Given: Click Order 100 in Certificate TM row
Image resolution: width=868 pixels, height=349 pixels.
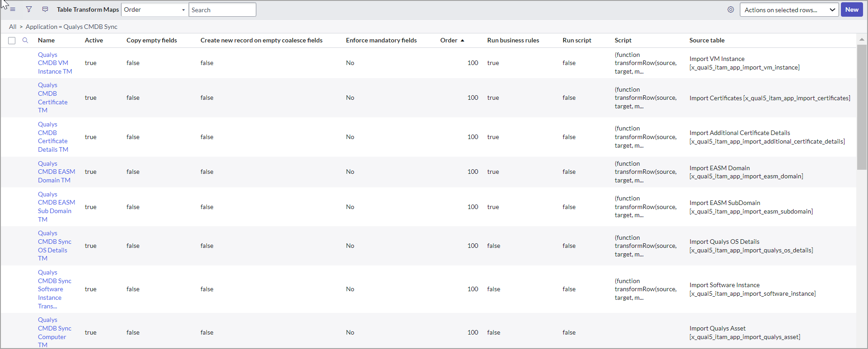Looking at the screenshot, I should (x=473, y=98).
